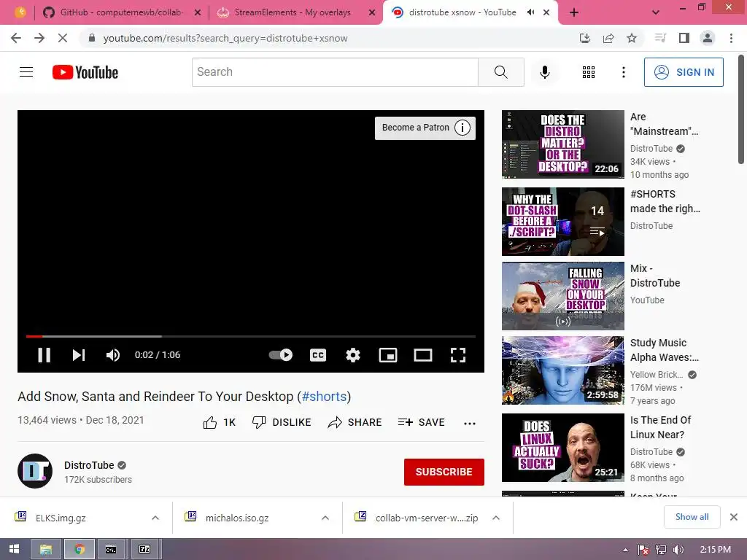This screenshot has height=560, width=747.
Task: Click the install/download page icon in address bar
Action: (585, 38)
